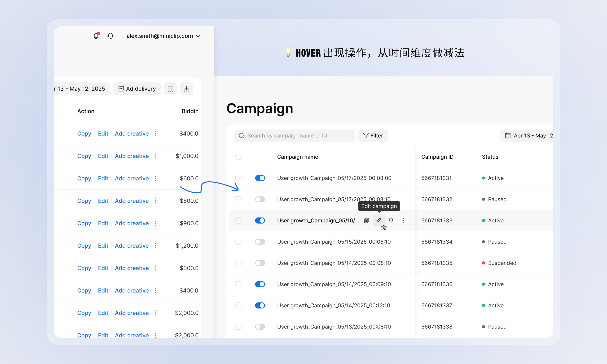Select campaign name ending 05/13/2025_00:08:10
The width and height of the screenshot is (607, 364).
334,327
